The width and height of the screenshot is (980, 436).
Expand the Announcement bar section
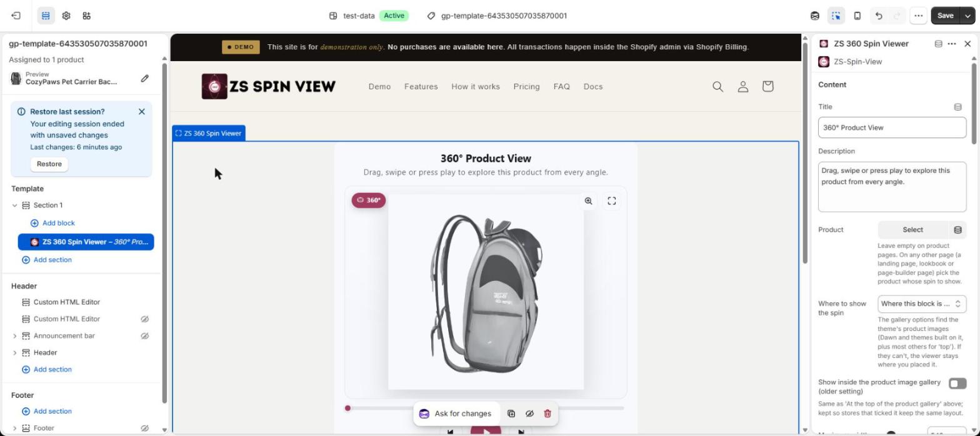click(x=15, y=336)
